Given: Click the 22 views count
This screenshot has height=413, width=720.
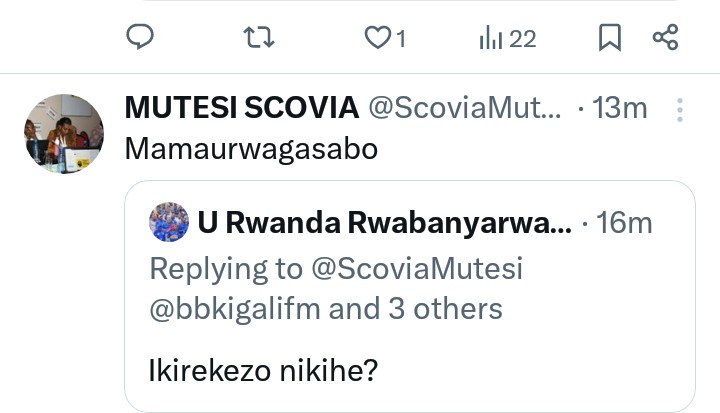Looking at the screenshot, I should click(x=522, y=39).
